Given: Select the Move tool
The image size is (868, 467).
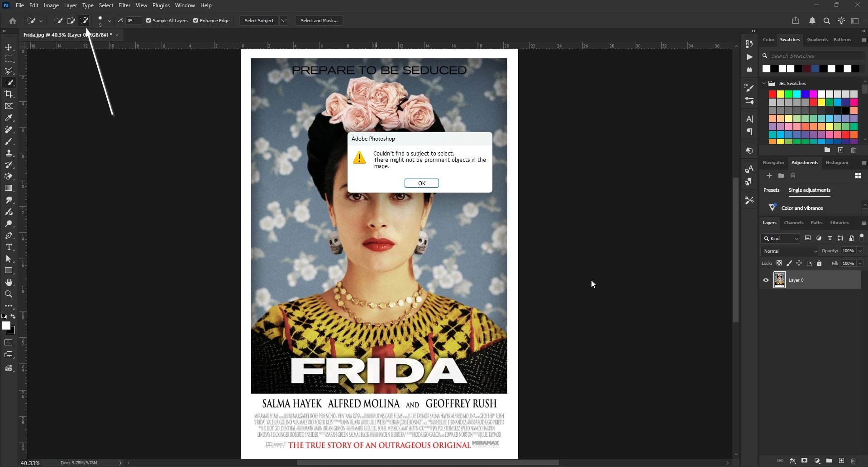Looking at the screenshot, I should coord(9,47).
